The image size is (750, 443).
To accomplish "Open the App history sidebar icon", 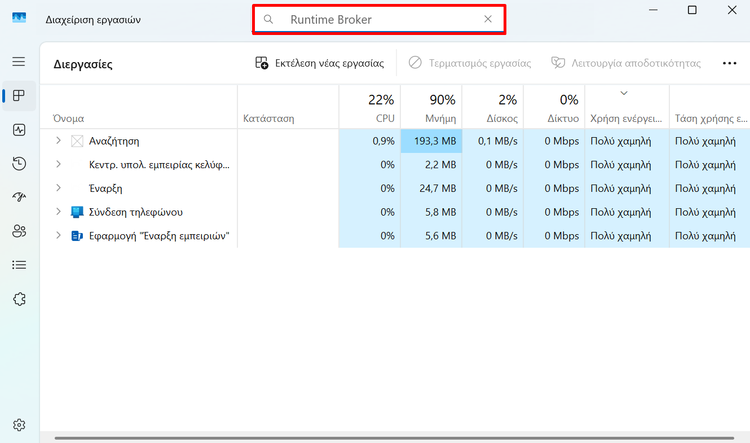I will click(19, 164).
